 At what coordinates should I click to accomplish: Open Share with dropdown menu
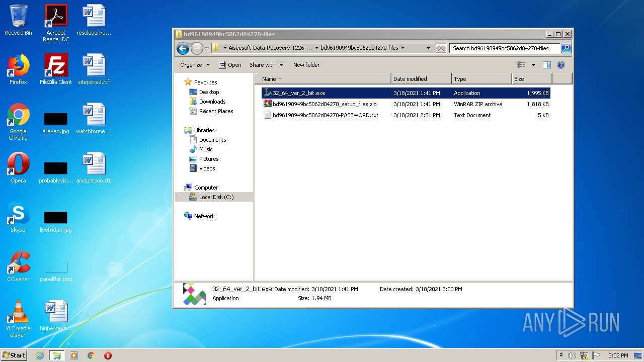pyautogui.click(x=267, y=65)
